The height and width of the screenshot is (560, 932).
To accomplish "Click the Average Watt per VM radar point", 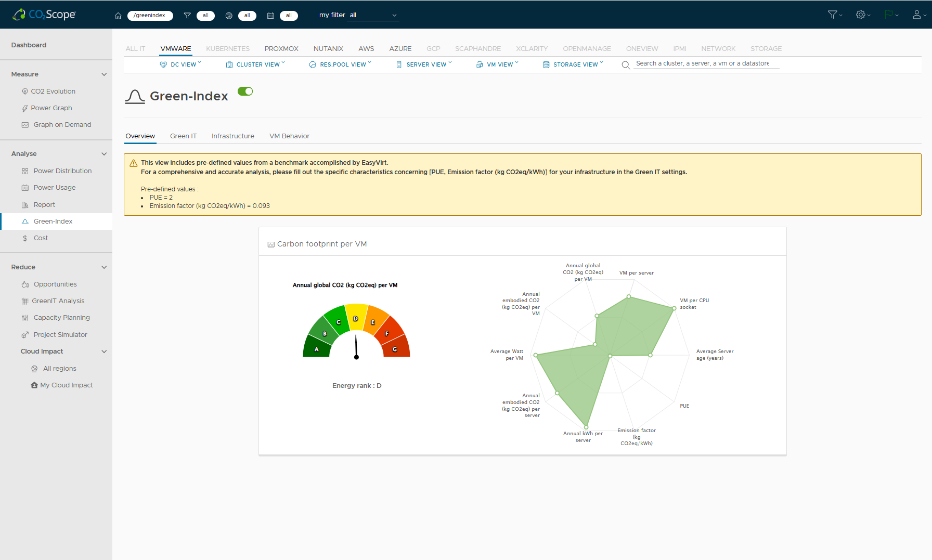I will tap(536, 355).
